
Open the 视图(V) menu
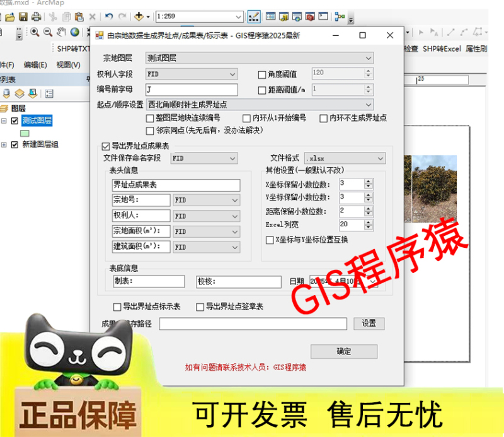pos(69,65)
